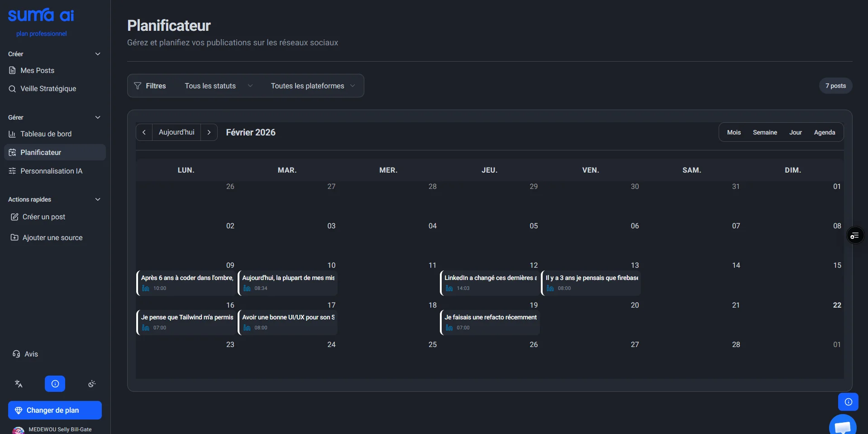Click the Filtres funnel icon
868x434 pixels.
click(x=138, y=86)
